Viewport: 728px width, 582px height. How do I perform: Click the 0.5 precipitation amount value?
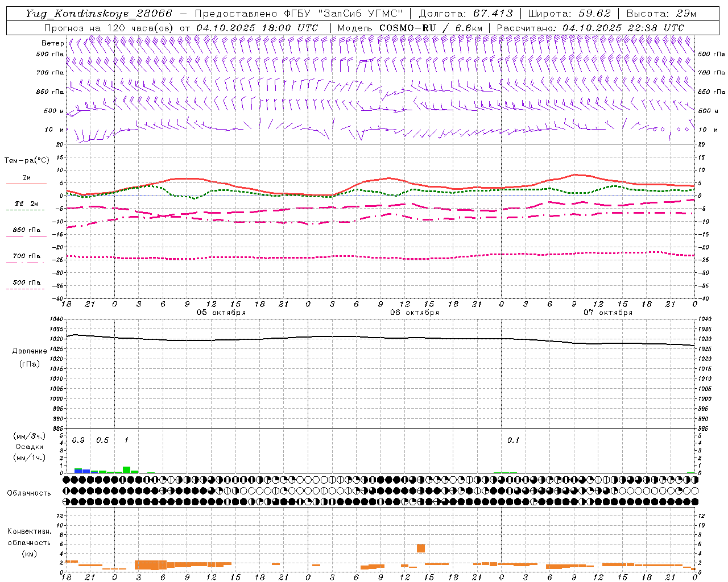(x=102, y=440)
